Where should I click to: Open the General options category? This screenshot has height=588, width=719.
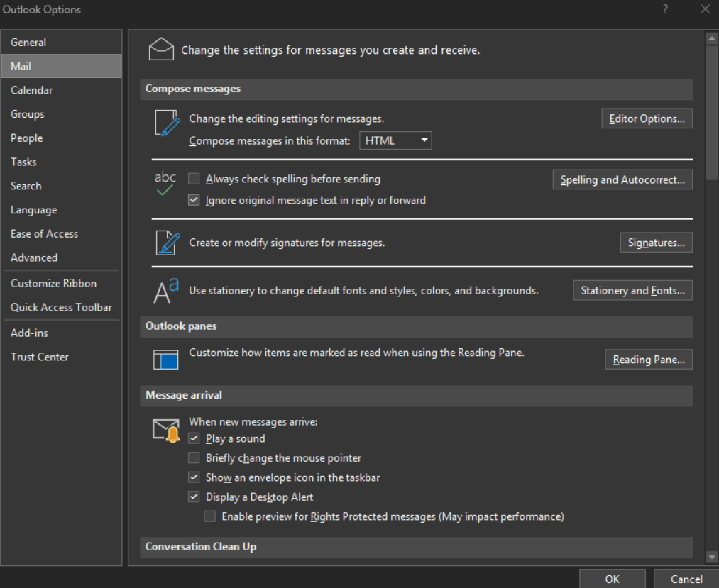tap(61, 42)
